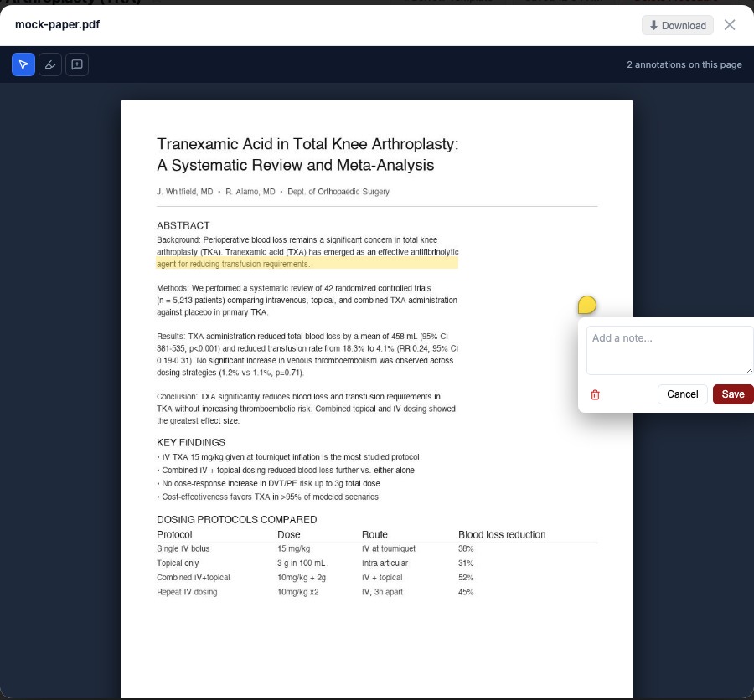Click the 'Methods:' paragraph start
Screen dimensions: 754x700
(x=173, y=288)
